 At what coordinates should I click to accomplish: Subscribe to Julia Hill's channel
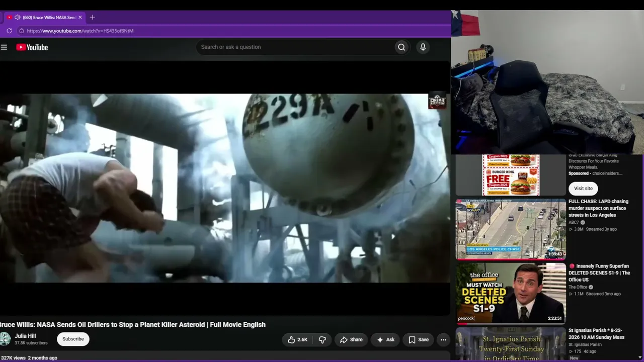tap(73, 339)
